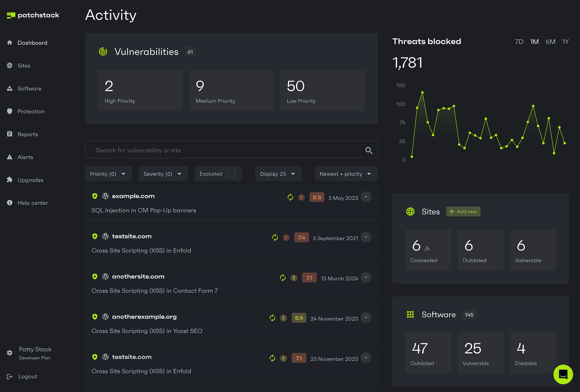The width and height of the screenshot is (580, 392).
Task: View Alerts via the warning triangle icon
Action: tap(9, 157)
